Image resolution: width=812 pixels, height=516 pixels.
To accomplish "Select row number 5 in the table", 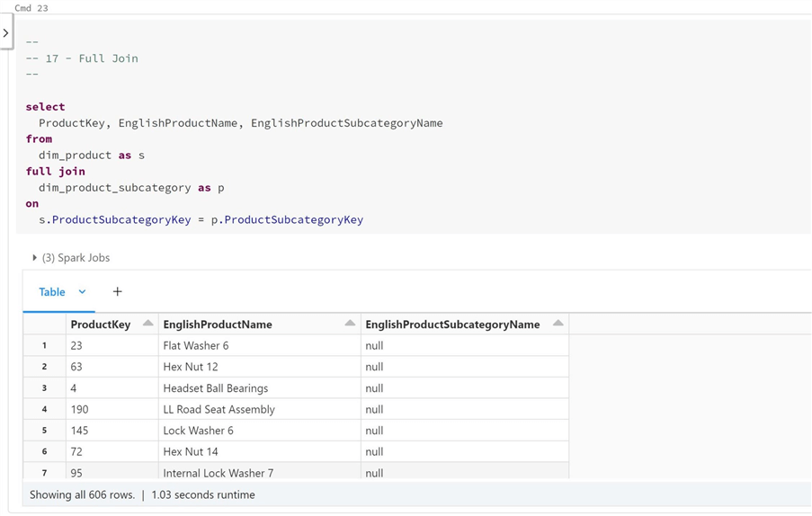I will (x=45, y=431).
